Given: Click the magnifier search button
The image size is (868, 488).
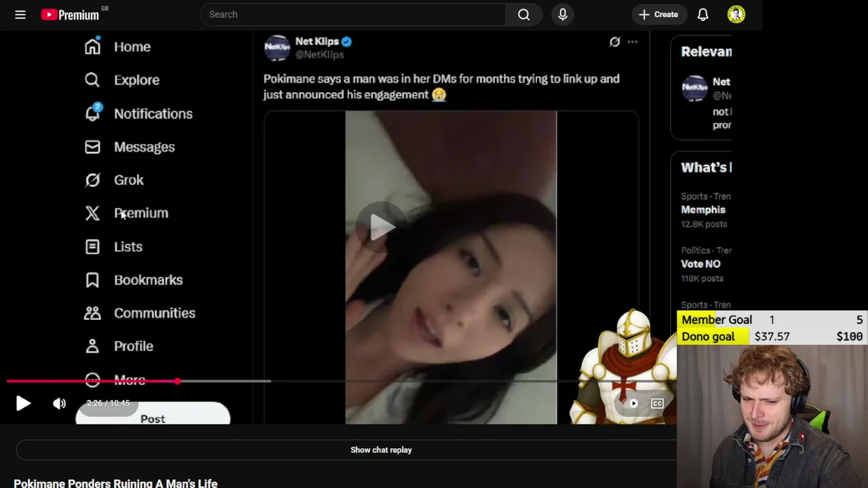Looking at the screenshot, I should pos(524,14).
